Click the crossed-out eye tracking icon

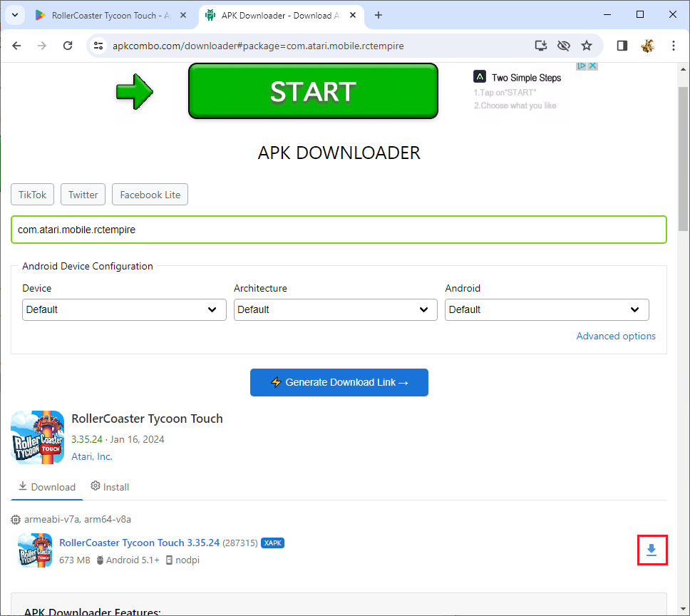pyautogui.click(x=564, y=46)
